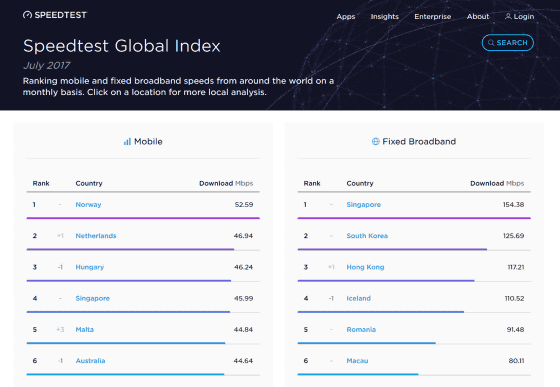Open the About page
560x387 pixels.
(x=478, y=16)
